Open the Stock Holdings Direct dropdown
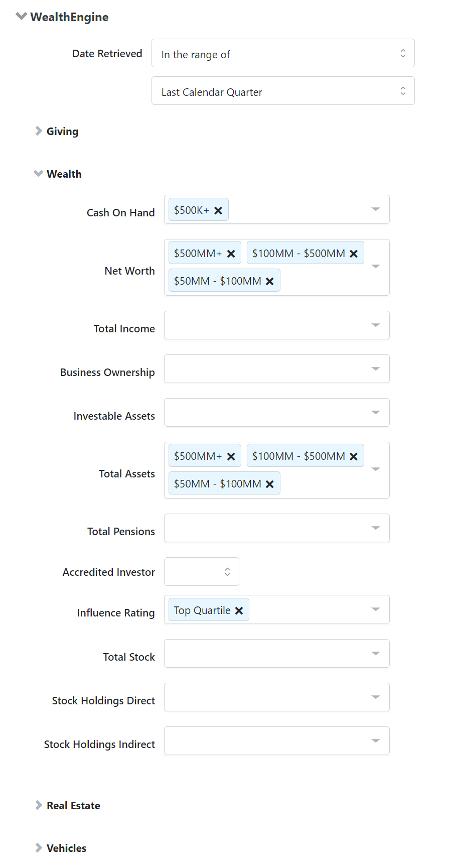 pyautogui.click(x=375, y=697)
